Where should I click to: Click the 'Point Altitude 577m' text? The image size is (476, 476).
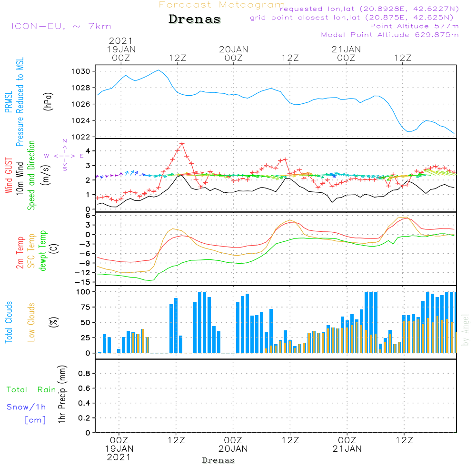point(415,26)
